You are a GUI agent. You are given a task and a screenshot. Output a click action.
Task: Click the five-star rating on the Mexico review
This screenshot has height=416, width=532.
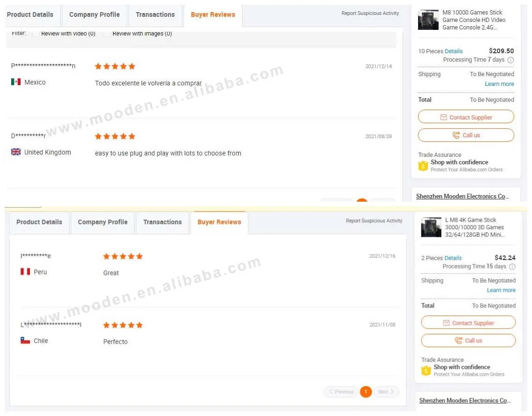click(x=115, y=66)
